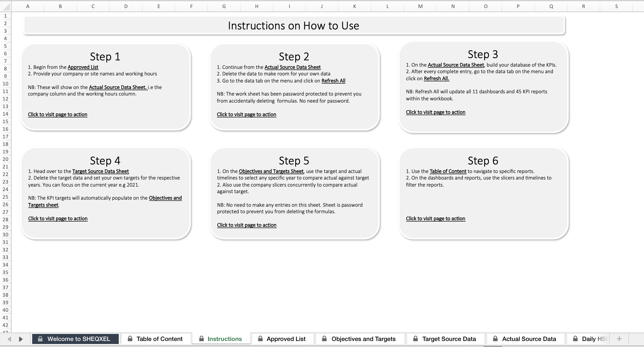
Task: Click lock icon on Target Source Data tab
Action: [x=416, y=339]
